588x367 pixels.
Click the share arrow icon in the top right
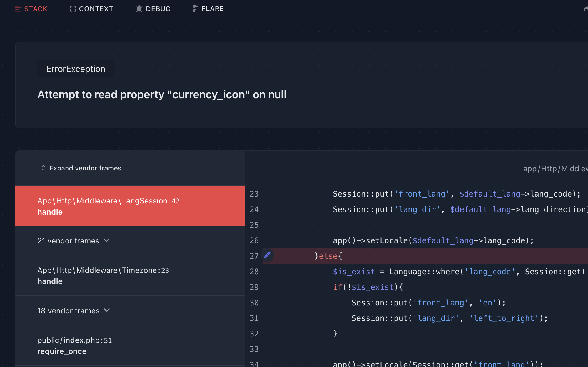click(x=585, y=9)
